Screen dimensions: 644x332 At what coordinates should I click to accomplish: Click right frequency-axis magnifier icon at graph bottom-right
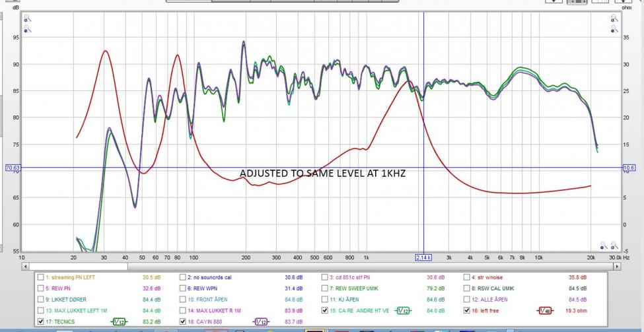click(614, 246)
